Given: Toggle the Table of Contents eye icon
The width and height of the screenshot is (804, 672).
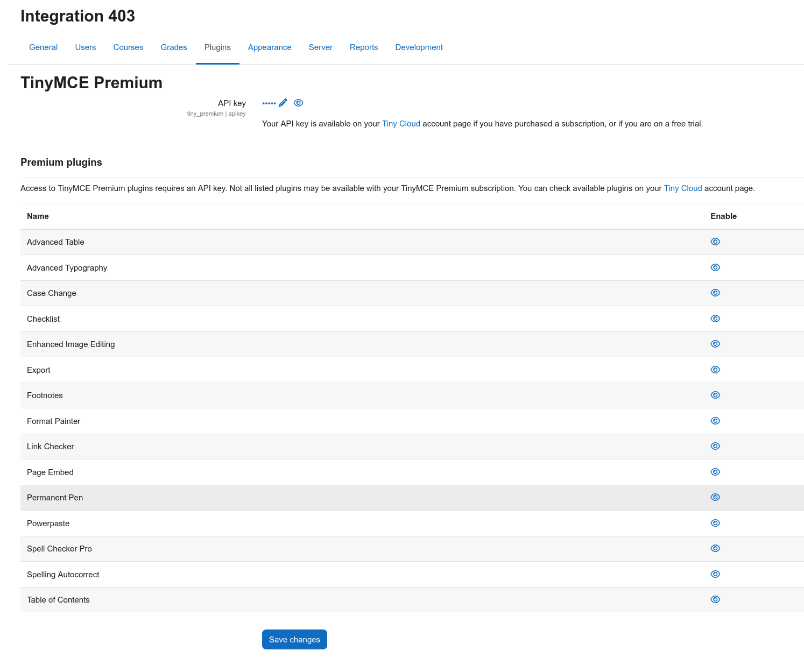Looking at the screenshot, I should 715,599.
